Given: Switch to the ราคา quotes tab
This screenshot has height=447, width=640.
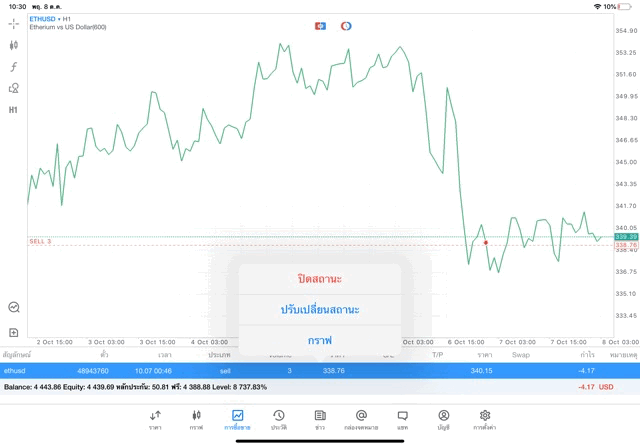Looking at the screenshot, I should click(155, 419).
